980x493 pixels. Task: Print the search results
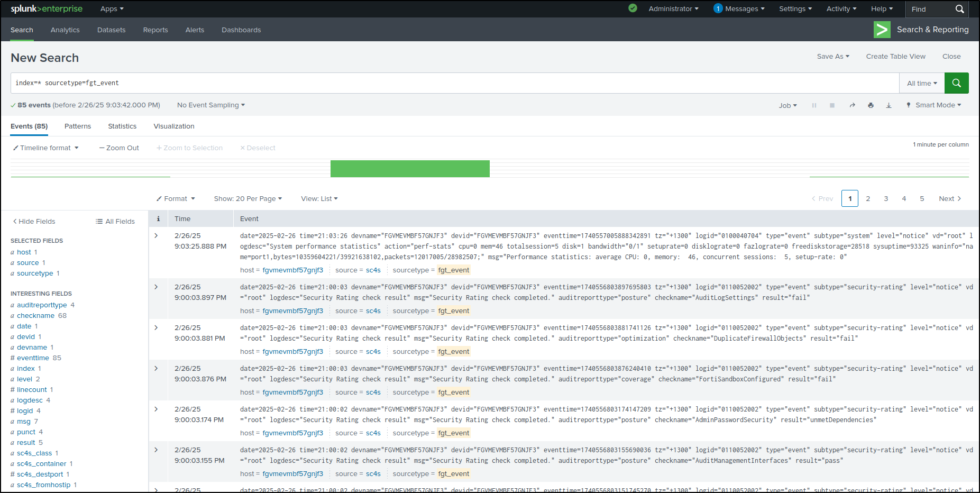tap(871, 105)
